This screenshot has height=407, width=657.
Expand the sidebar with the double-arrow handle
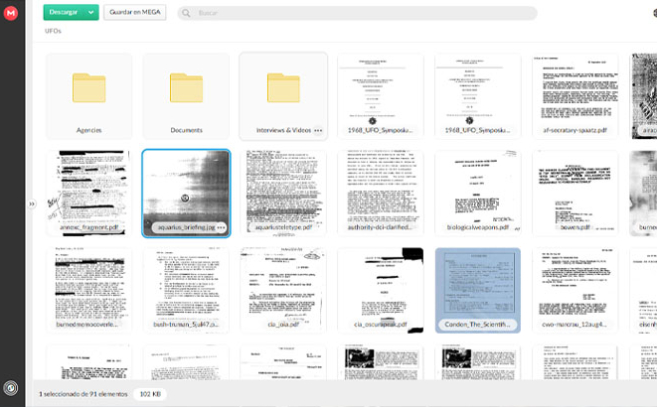[x=32, y=204]
